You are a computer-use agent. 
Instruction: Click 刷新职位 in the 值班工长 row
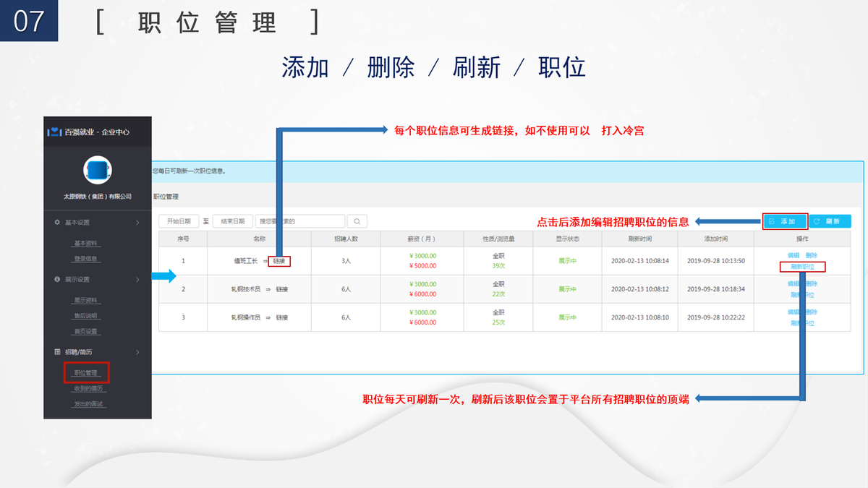tap(802, 267)
